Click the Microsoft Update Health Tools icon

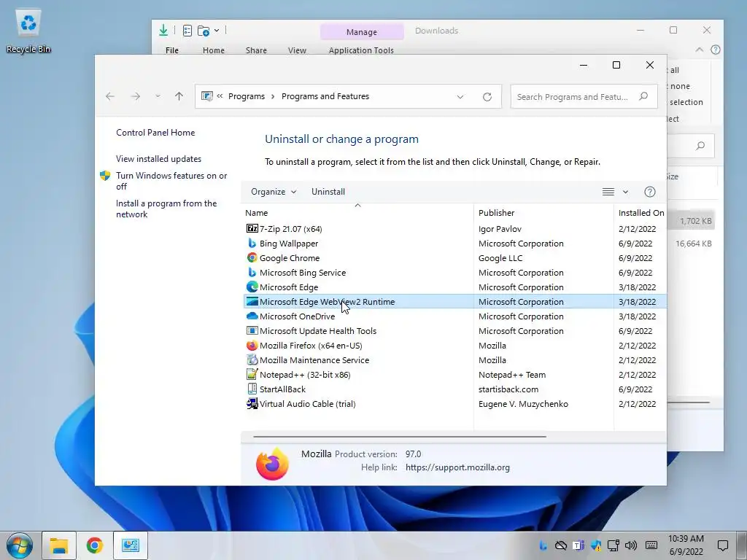[x=252, y=330]
